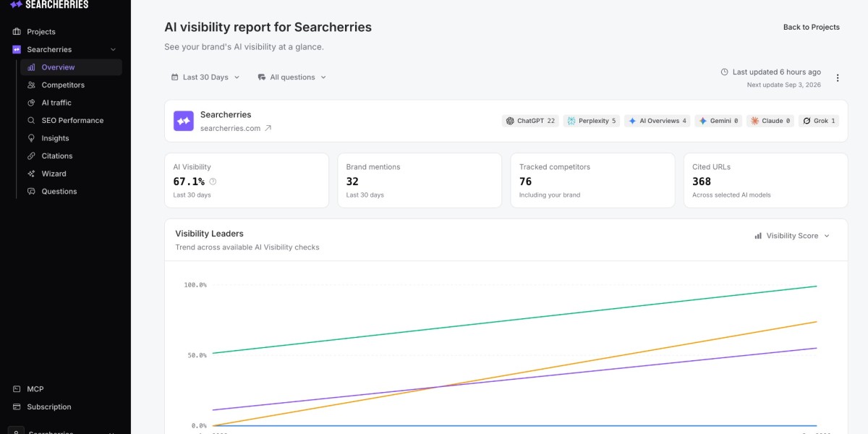
Task: Open SEO Performance page
Action: (71, 121)
